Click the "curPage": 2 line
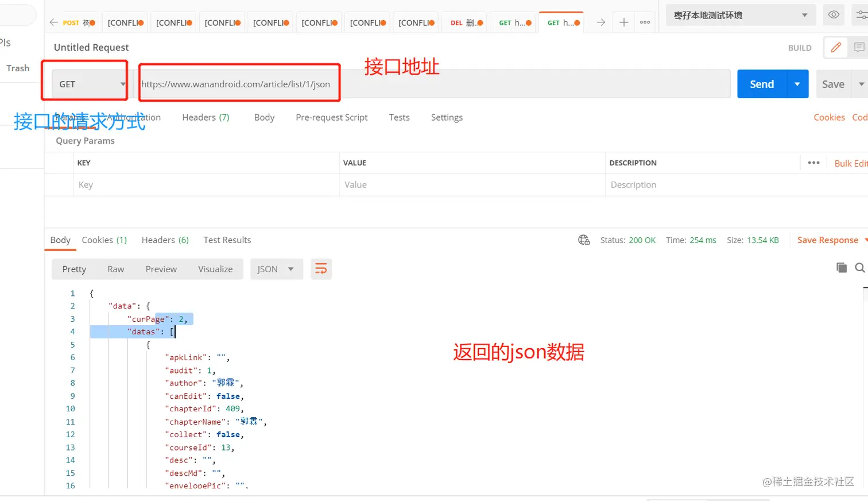Screen dimensions: 868x501 pos(157,319)
